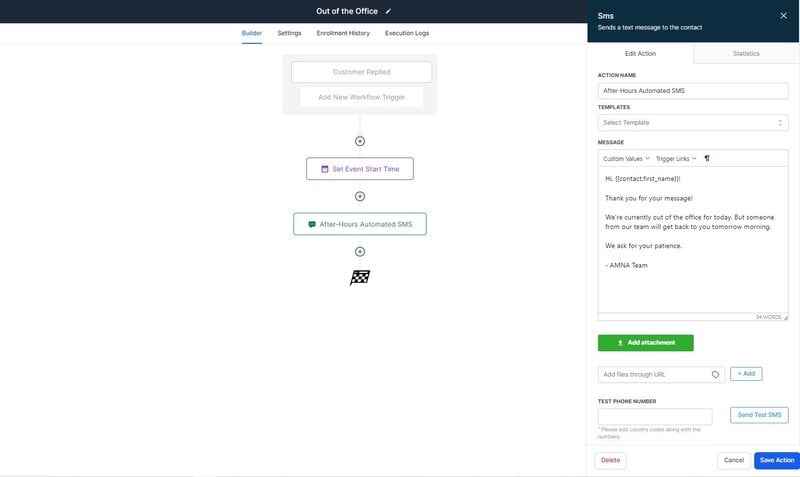The image size is (800, 477).
Task: Edit workflow name with the pencil icon
Action: [388, 11]
